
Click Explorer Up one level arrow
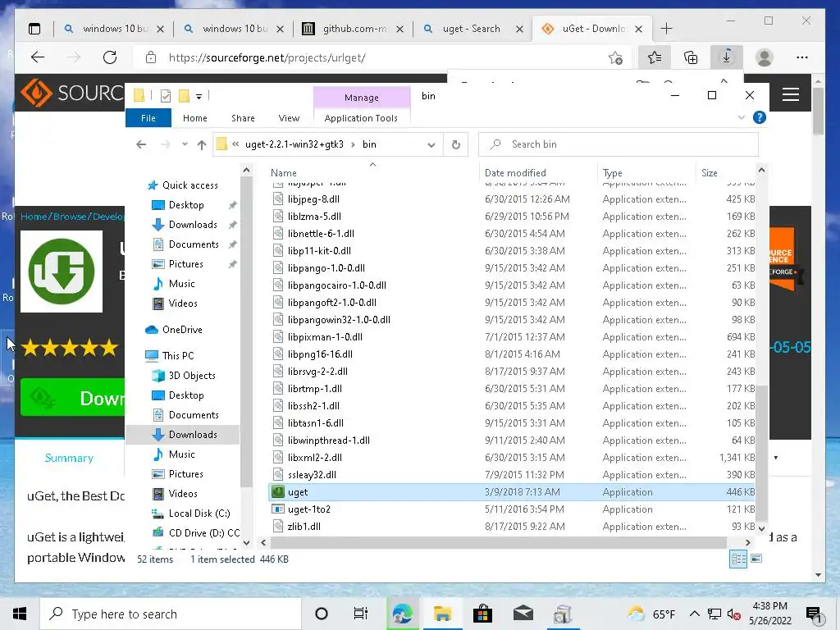(202, 144)
